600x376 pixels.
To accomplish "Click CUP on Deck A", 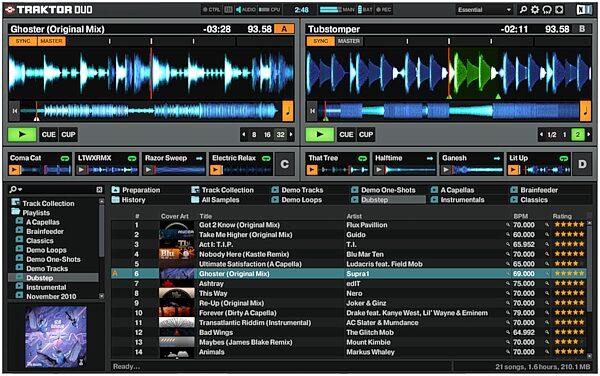I will point(68,135).
